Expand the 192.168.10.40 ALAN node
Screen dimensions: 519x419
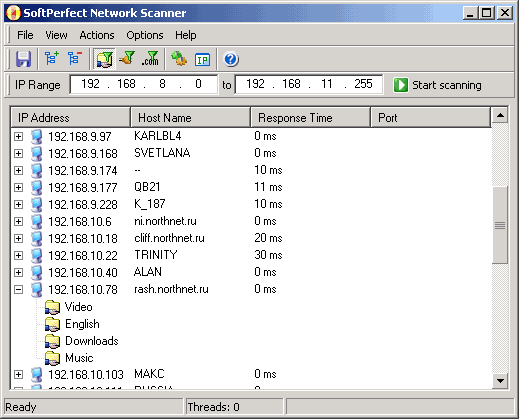pos(19,272)
